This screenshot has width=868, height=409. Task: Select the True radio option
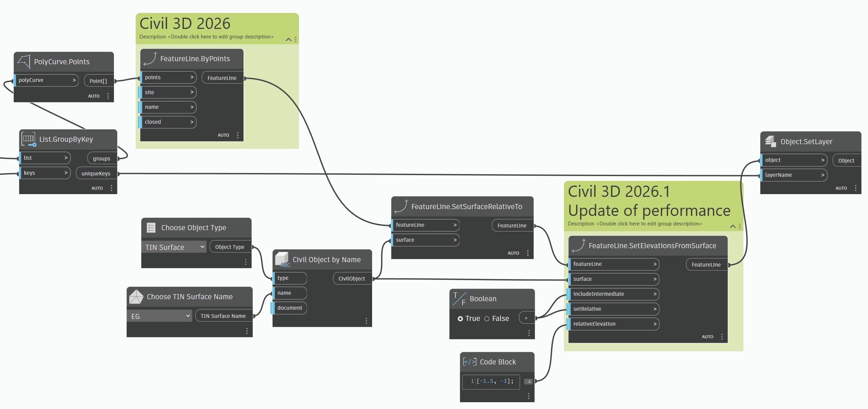[x=460, y=319]
